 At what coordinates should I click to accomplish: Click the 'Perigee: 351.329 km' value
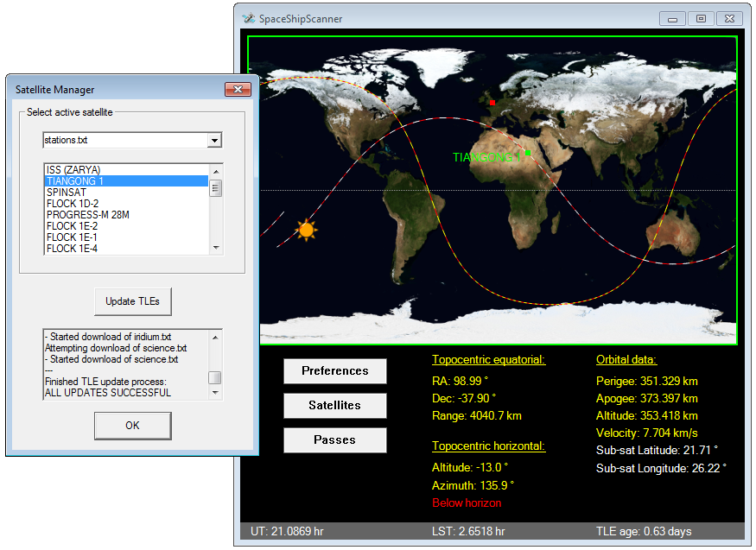(x=647, y=382)
